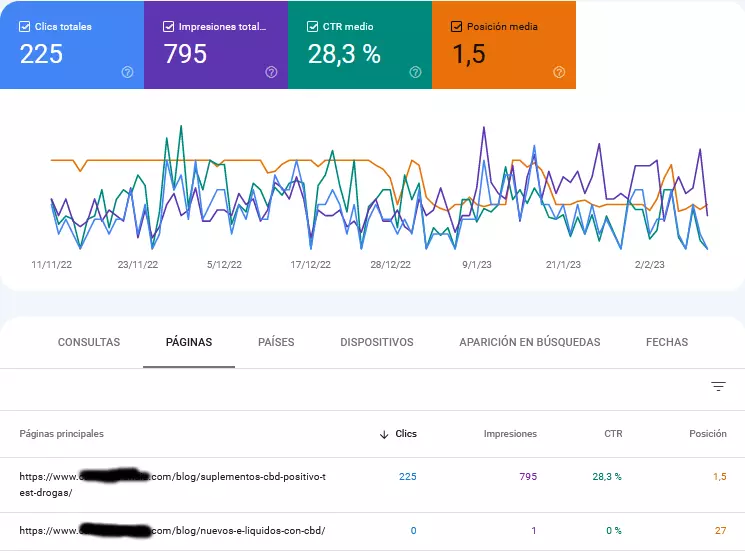The width and height of the screenshot is (745, 553).
Task: Click the 28,3 % CTR cell in first row
Action: click(607, 477)
